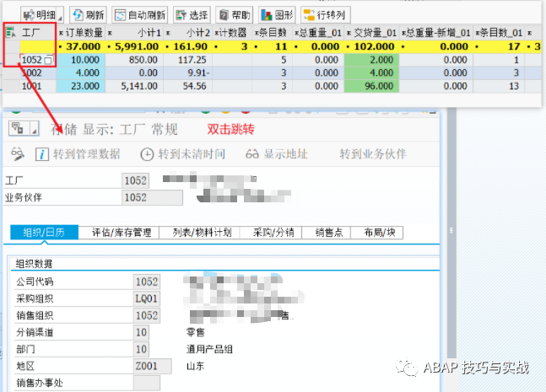Click the 总重量-新增_01 column header
The height and width of the screenshot is (392, 546).
436,33
